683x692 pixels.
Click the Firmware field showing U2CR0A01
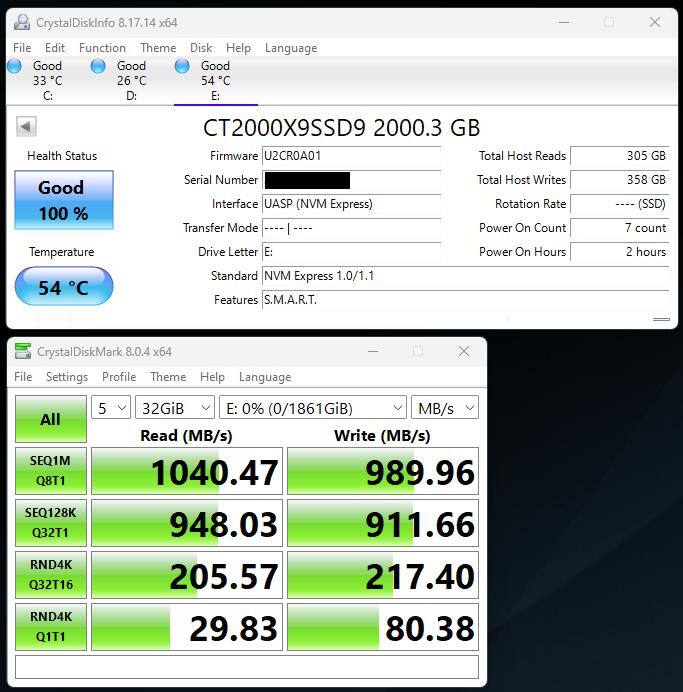(x=350, y=156)
